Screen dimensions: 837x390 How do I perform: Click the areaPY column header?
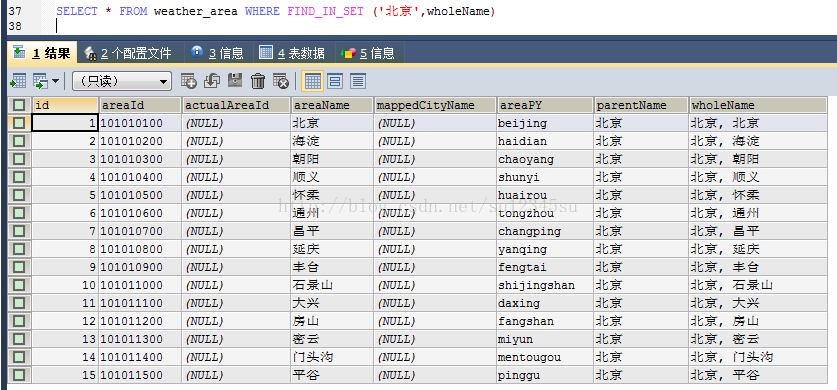coord(545,105)
